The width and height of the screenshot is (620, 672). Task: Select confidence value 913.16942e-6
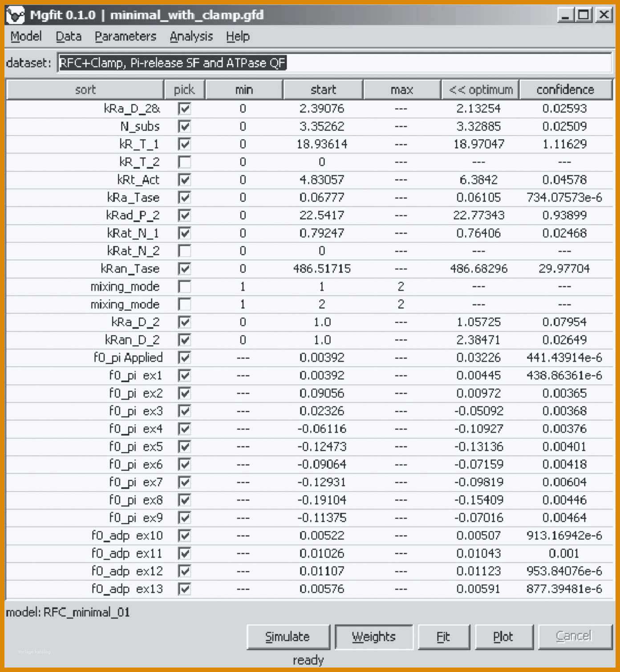point(564,535)
